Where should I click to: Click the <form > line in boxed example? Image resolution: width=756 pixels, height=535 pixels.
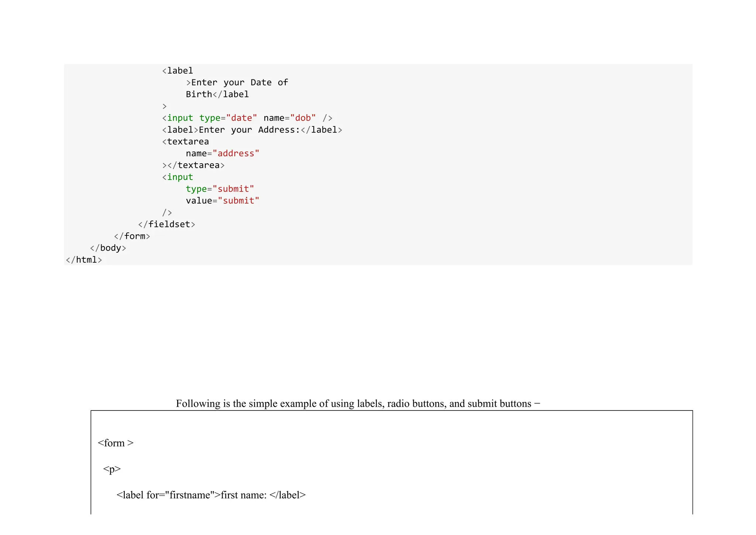(116, 443)
